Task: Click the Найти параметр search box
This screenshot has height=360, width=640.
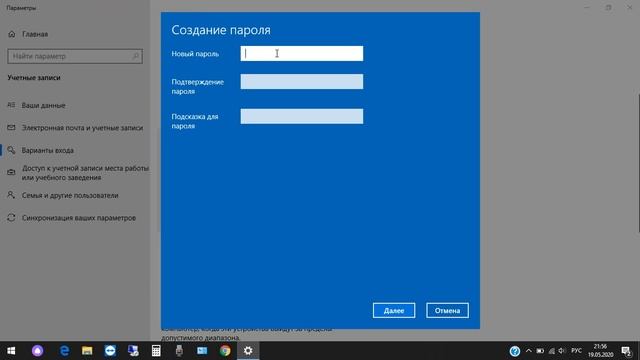Action: pos(75,56)
